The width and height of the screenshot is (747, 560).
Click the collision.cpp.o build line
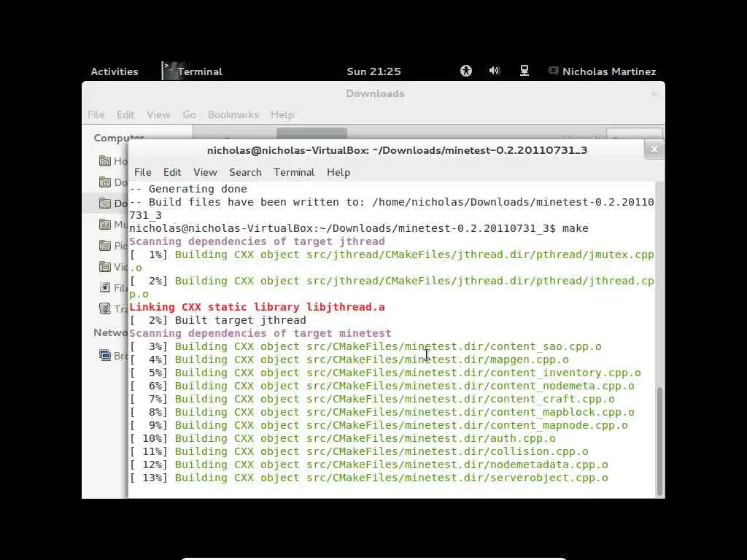[359, 451]
